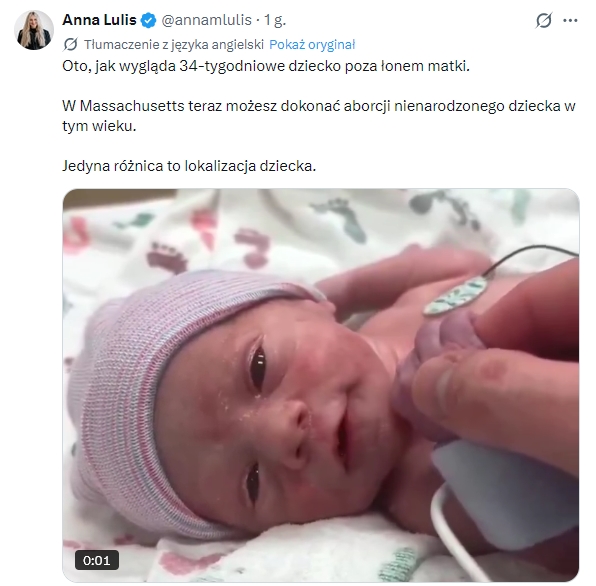
Task: Open Anna Lulis profile avatar photo
Action: [34, 30]
